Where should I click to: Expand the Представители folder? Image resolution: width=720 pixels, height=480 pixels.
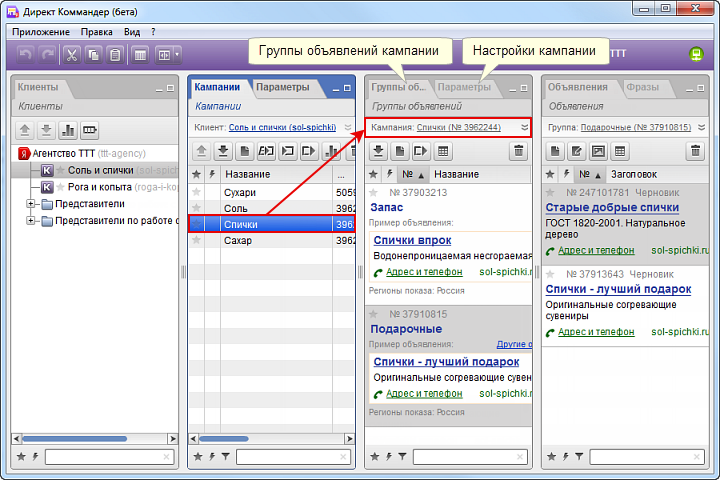point(30,203)
